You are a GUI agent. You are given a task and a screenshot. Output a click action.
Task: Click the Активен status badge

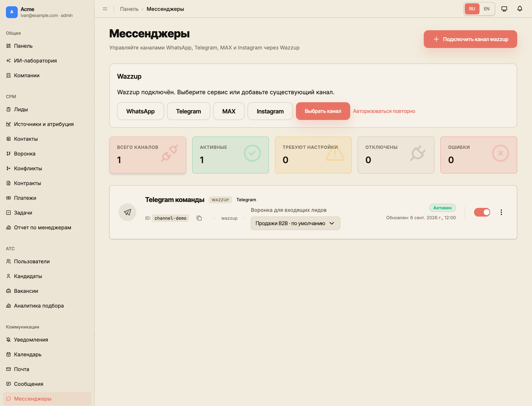443,208
